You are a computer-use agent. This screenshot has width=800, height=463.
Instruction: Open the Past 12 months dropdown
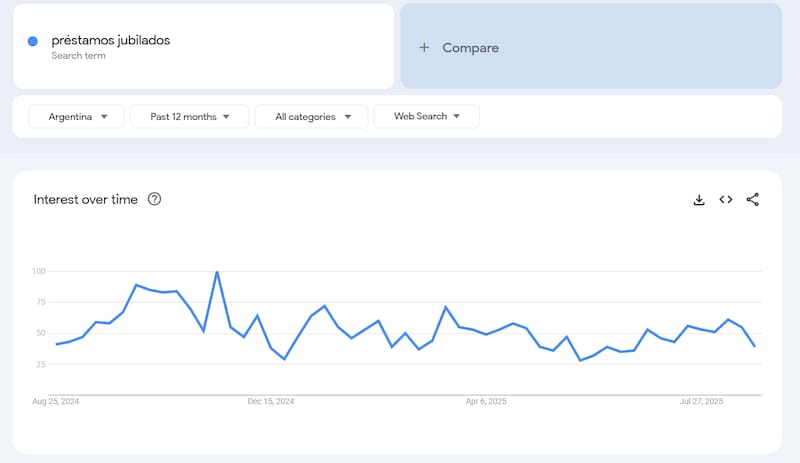click(x=191, y=117)
